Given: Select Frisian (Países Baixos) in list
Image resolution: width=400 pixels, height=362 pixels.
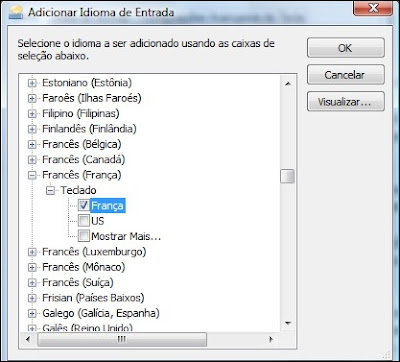Looking at the screenshot, I should [x=93, y=298].
